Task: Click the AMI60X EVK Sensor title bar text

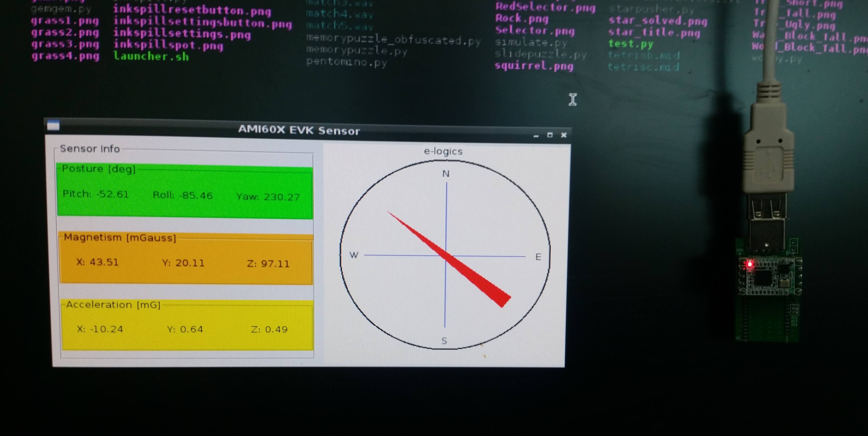Action: [x=299, y=131]
